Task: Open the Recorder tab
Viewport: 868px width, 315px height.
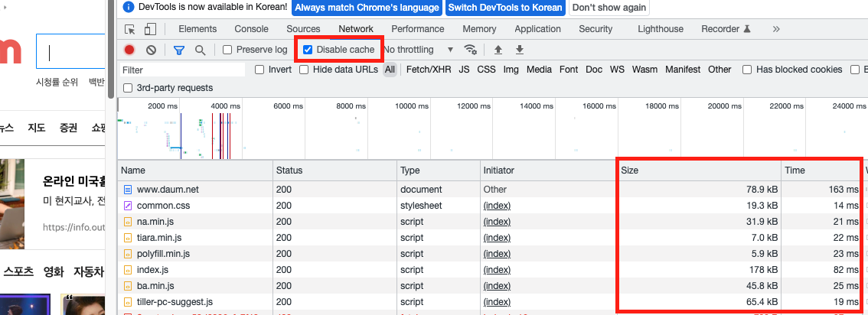Action: click(x=726, y=29)
